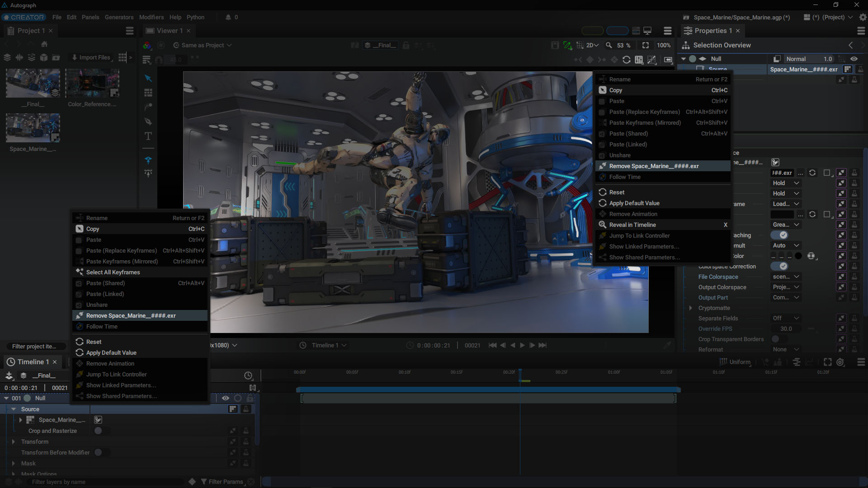
Task: Expand the Transform group in timeline
Action: [13, 441]
